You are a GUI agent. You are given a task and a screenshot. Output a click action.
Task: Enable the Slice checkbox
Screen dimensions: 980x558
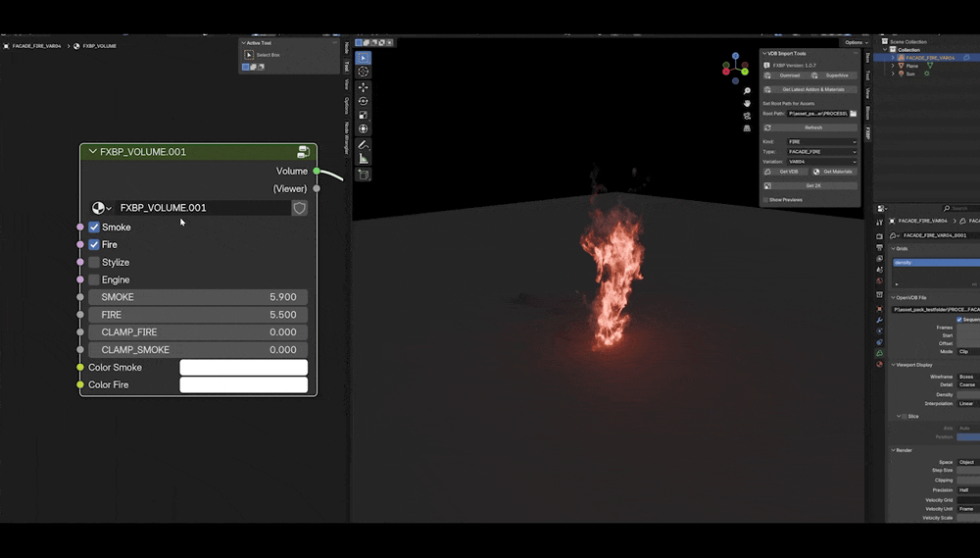click(x=905, y=417)
